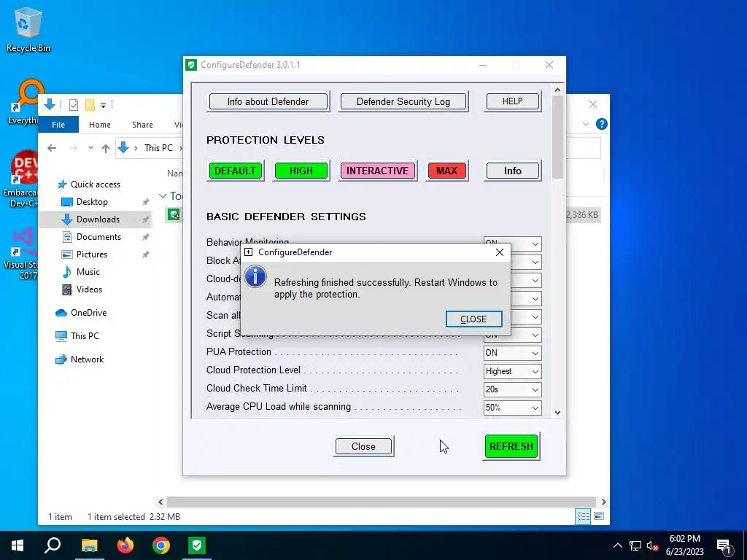
Task: Switch Explorer to large icons view
Action: point(599,516)
